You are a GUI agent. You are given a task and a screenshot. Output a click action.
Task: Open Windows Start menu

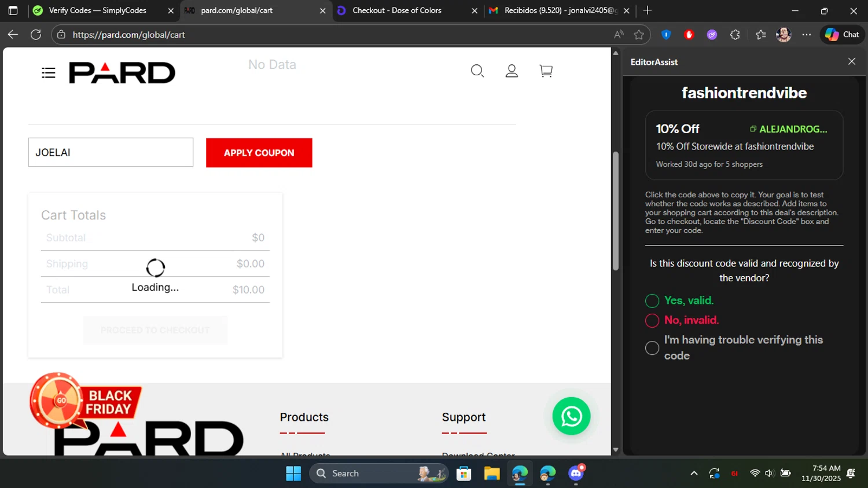pyautogui.click(x=293, y=474)
